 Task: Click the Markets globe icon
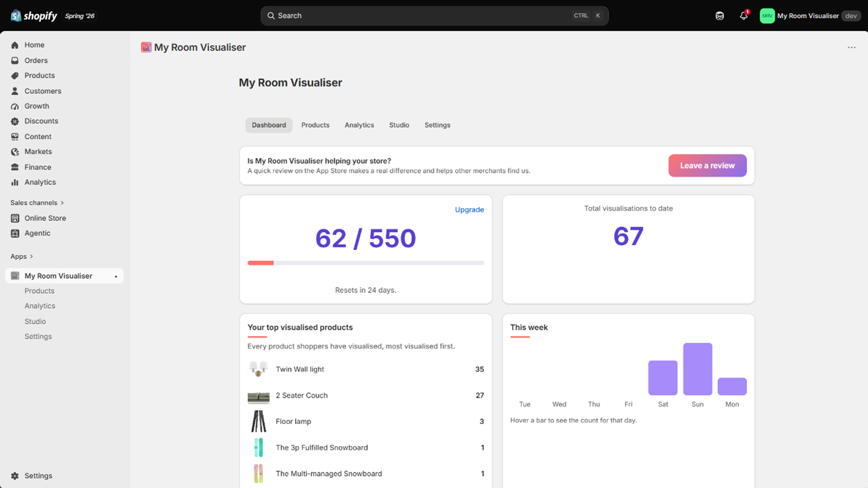(15, 152)
